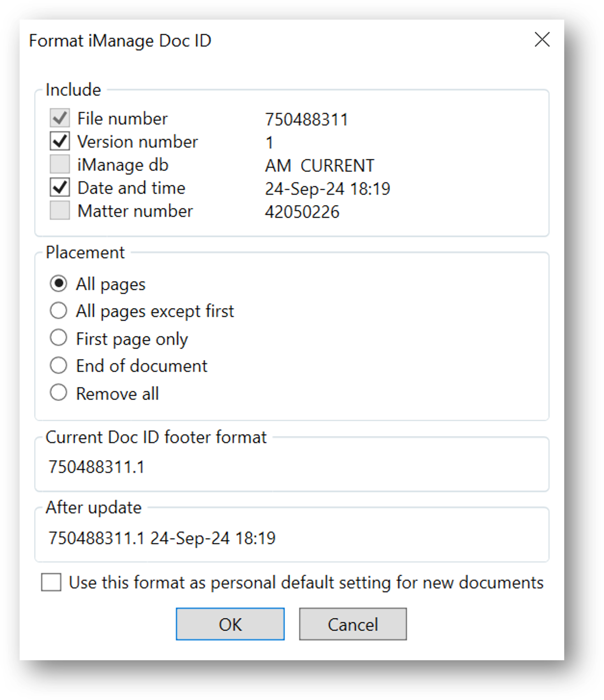604x700 pixels.
Task: Click the dialog title bar text
Action: [120, 41]
